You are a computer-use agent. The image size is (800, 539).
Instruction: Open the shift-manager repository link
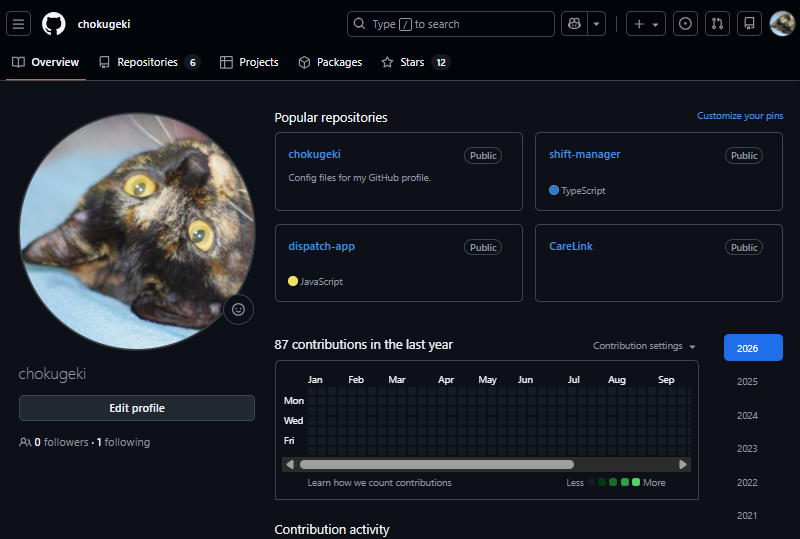point(584,154)
